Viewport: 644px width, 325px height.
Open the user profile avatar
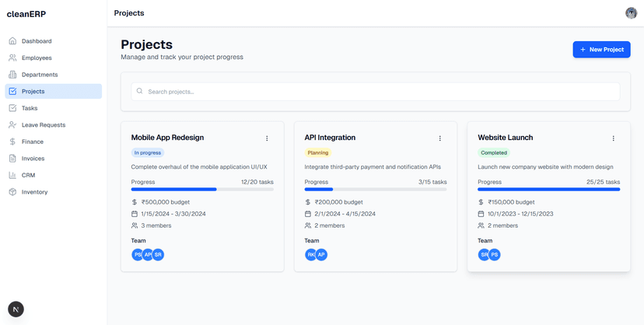[632, 13]
